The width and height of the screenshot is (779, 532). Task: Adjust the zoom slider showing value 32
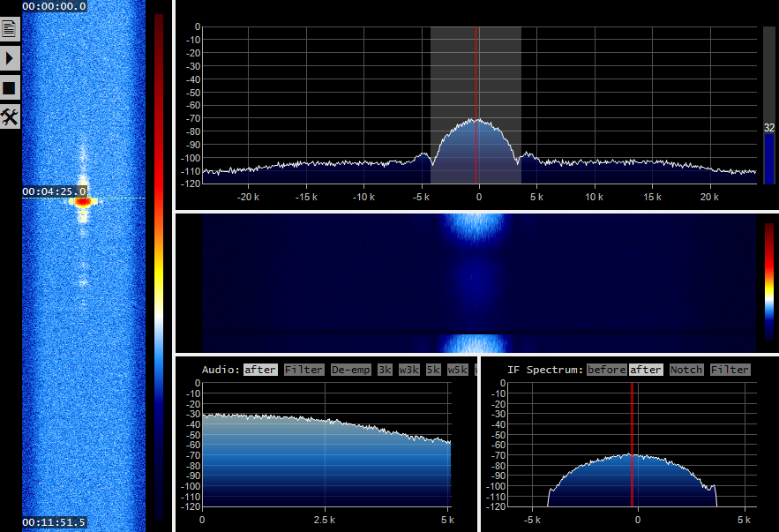pyautogui.click(x=769, y=105)
